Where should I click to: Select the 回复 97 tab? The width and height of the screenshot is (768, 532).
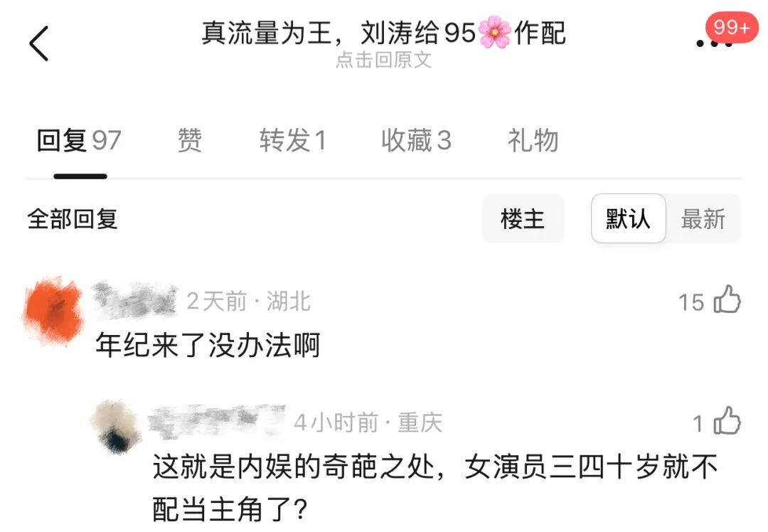(80, 141)
